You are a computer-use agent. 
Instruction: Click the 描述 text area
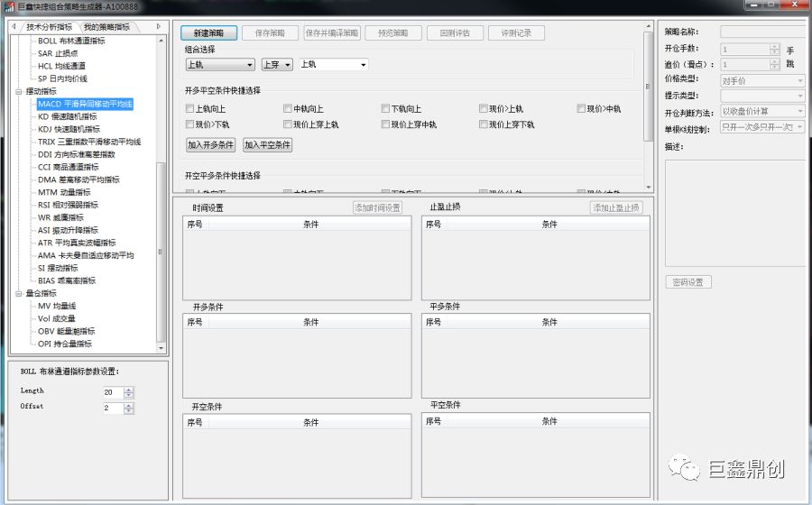[735, 213]
